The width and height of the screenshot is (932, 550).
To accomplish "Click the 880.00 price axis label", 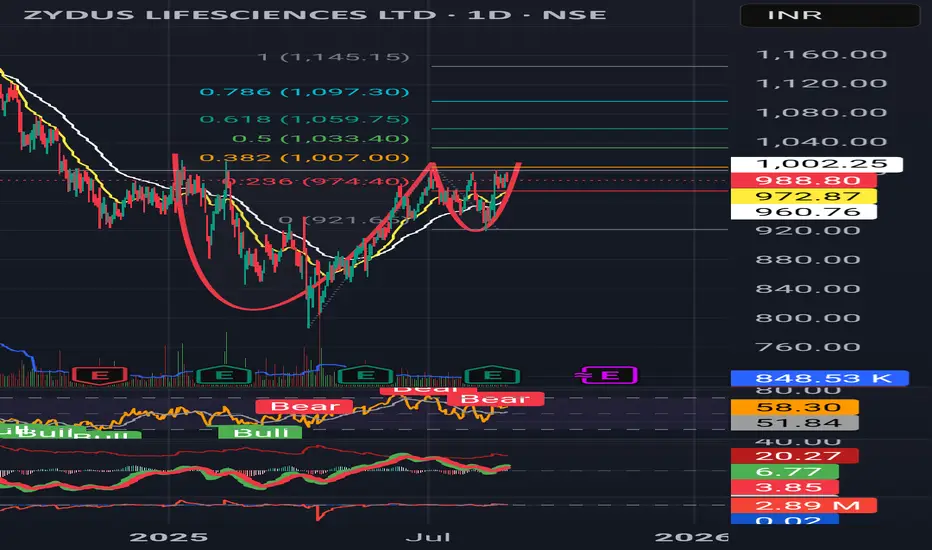I will tap(808, 259).
